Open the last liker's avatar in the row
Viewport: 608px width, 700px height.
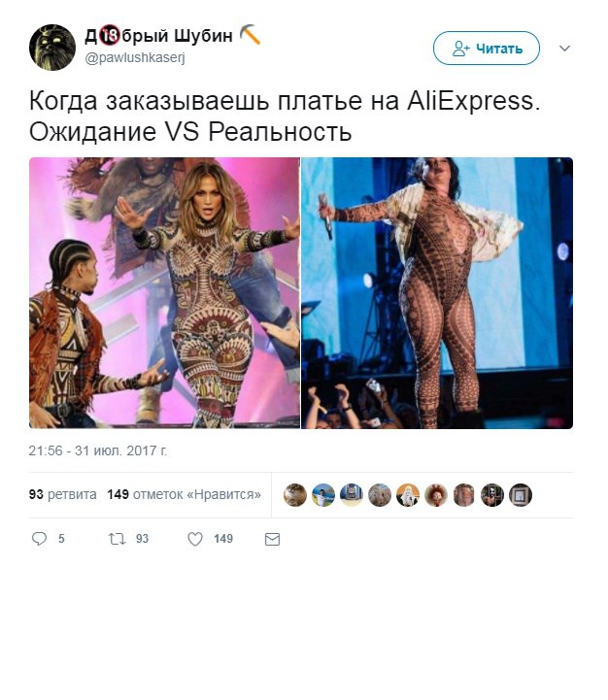[521, 494]
